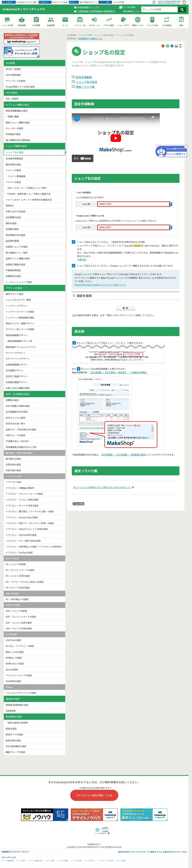Jump to 設定手順動画 anchor link

point(84,77)
